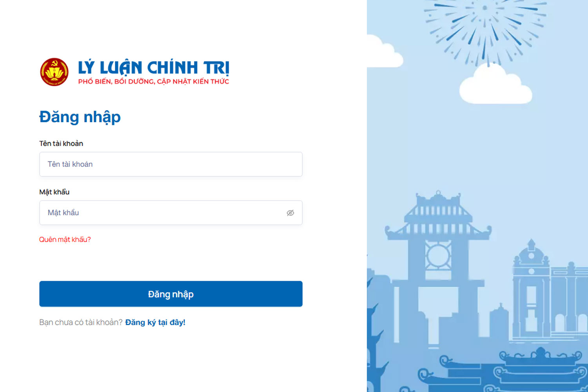Click the Tên tài khoản label above the field
588x392 pixels.
tap(61, 143)
